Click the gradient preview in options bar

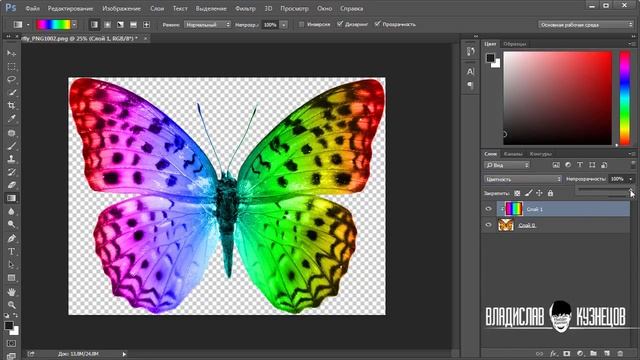click(x=53, y=24)
